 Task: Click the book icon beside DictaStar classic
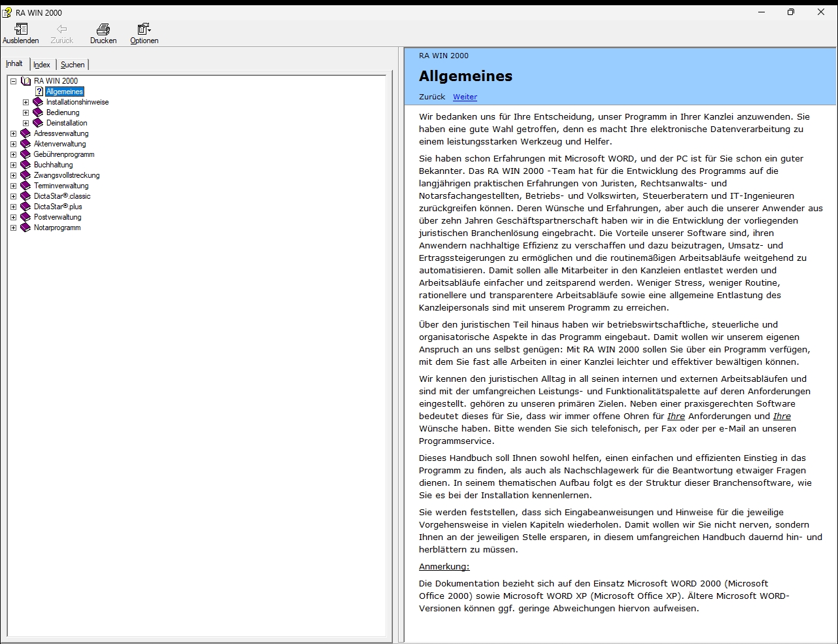[x=25, y=196]
